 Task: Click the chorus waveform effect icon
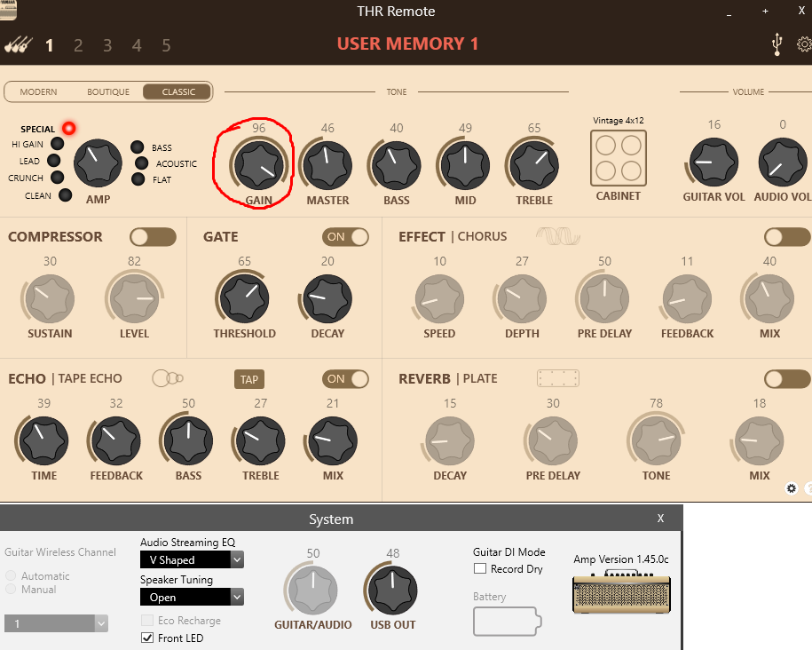[557, 237]
